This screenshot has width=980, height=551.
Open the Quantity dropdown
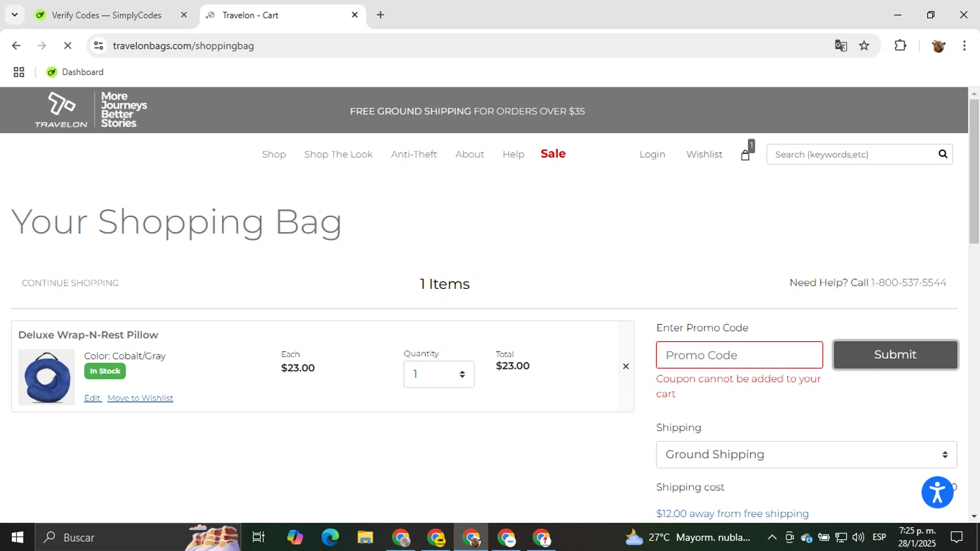coord(439,375)
